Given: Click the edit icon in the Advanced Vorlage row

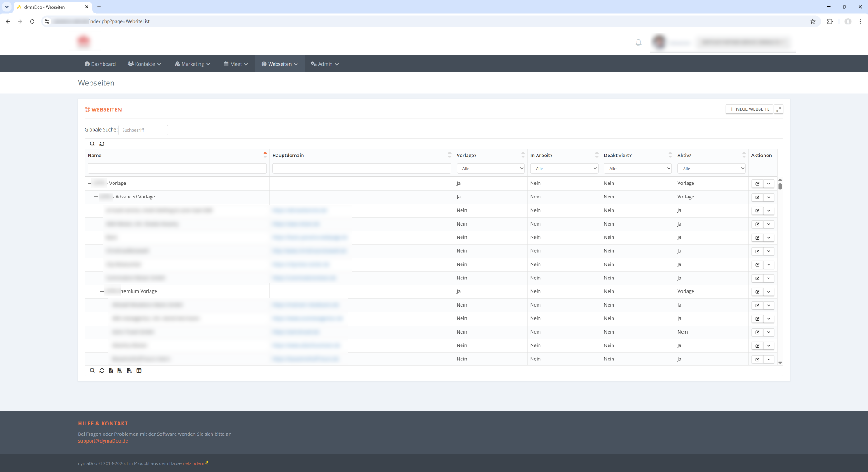Looking at the screenshot, I should (758, 197).
